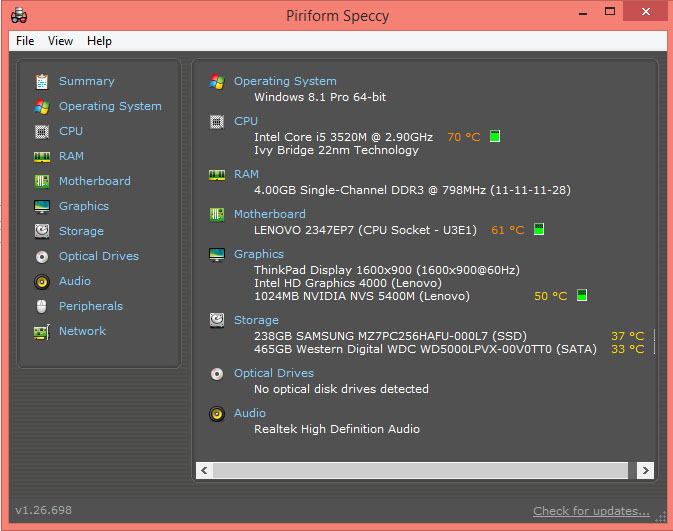673x531 pixels.
Task: Click the drive icon beside Storage heading in summary
Action: click(217, 320)
